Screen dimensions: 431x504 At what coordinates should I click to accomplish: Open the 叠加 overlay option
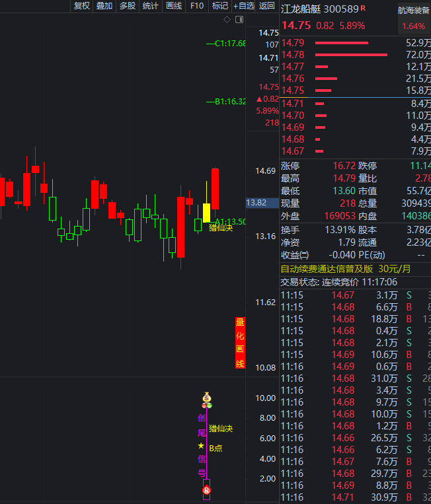(104, 6)
